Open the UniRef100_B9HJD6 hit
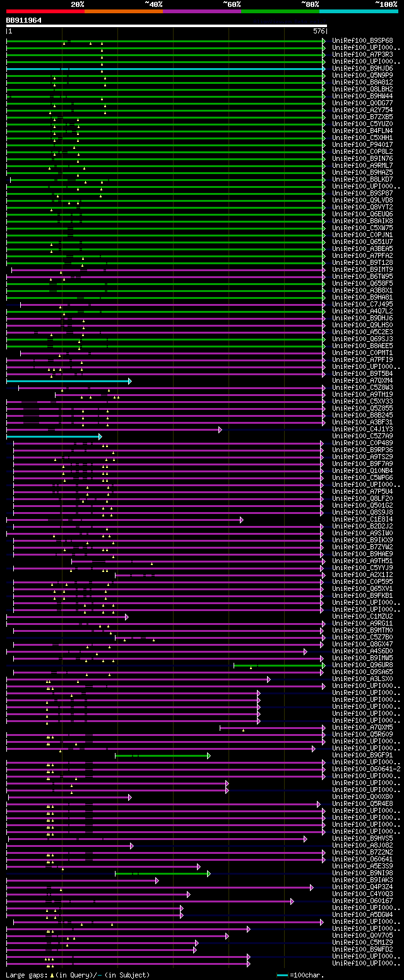Viewport: 404px width, 980px height. coord(362,68)
